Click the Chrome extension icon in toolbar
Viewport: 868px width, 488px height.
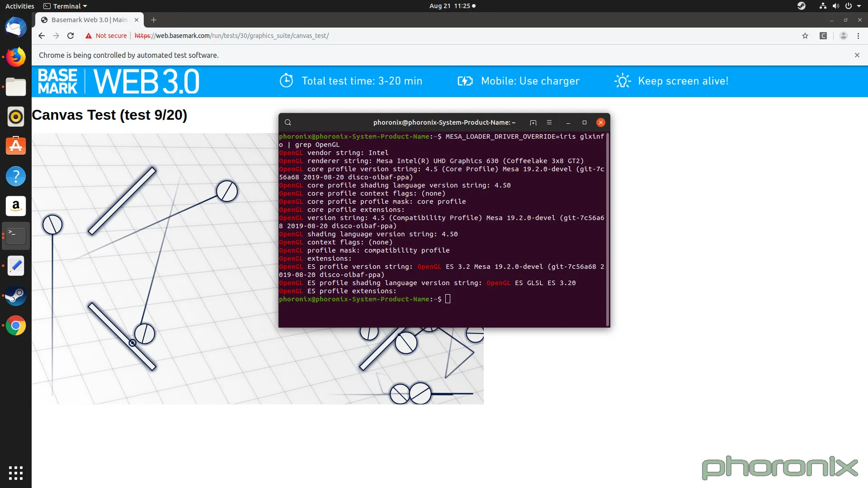823,36
